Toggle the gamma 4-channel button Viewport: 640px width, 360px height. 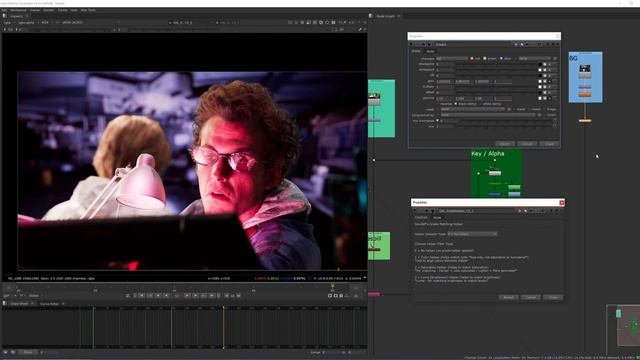pyautogui.click(x=550, y=98)
